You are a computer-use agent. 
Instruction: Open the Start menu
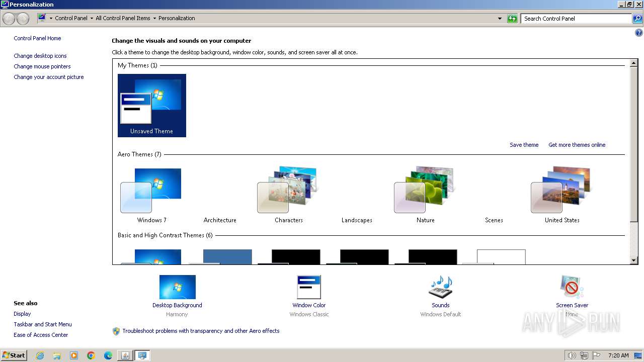coord(14,355)
